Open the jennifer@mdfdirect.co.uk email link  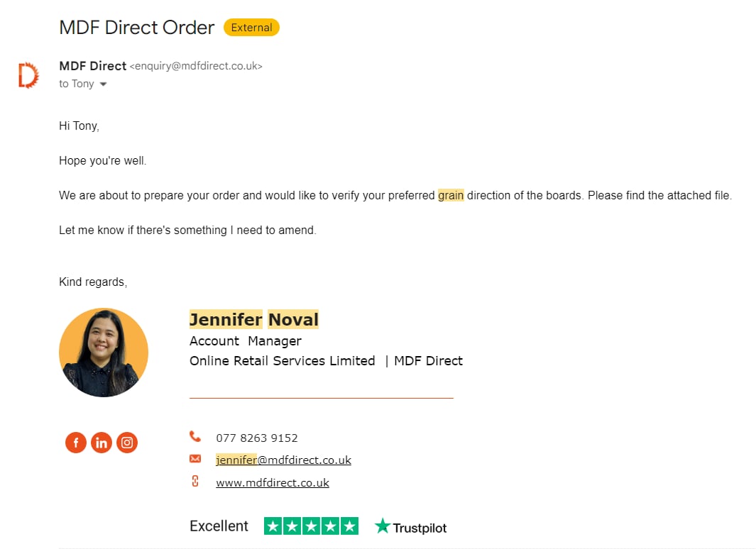click(283, 460)
